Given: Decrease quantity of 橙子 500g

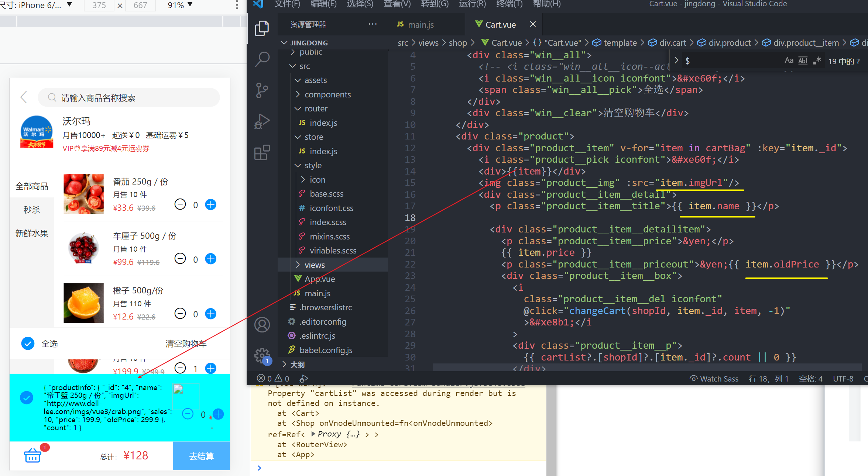Looking at the screenshot, I should click(x=180, y=314).
